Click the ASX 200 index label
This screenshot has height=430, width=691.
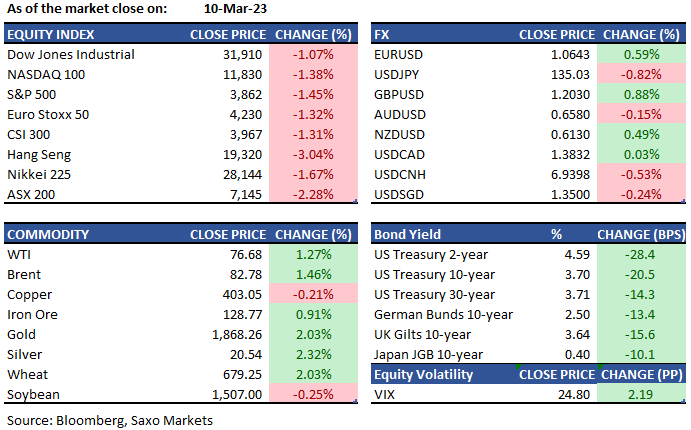point(31,192)
